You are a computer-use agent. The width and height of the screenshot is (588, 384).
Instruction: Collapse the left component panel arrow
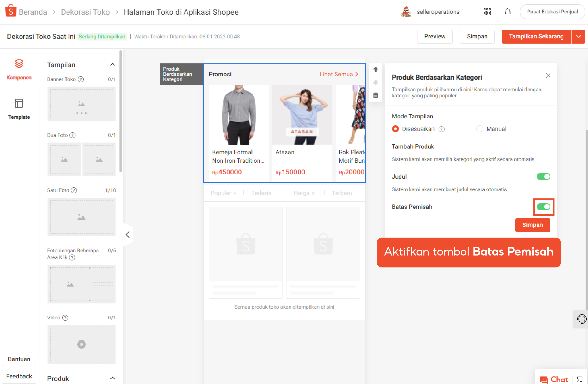[x=128, y=235]
